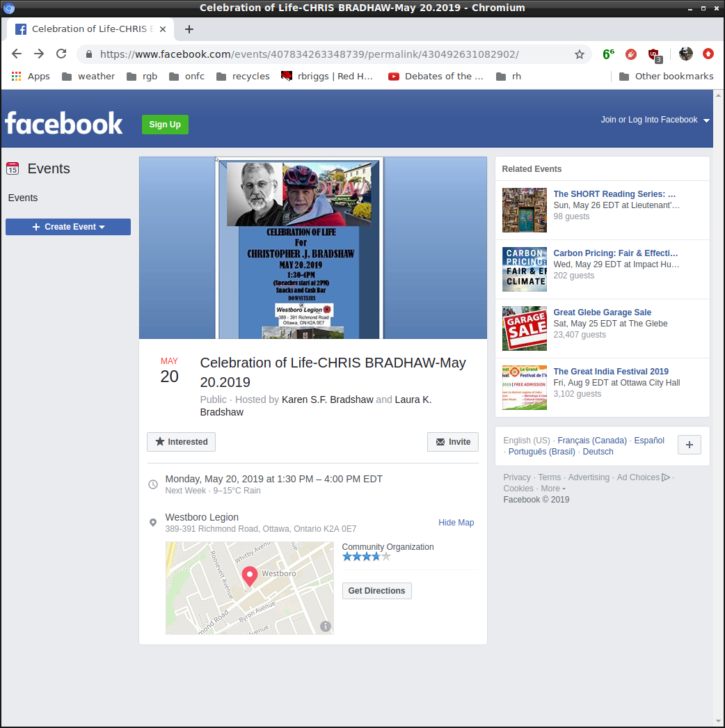Image resolution: width=725 pixels, height=728 pixels.
Task: Switch language to Deutsch
Action: click(598, 451)
